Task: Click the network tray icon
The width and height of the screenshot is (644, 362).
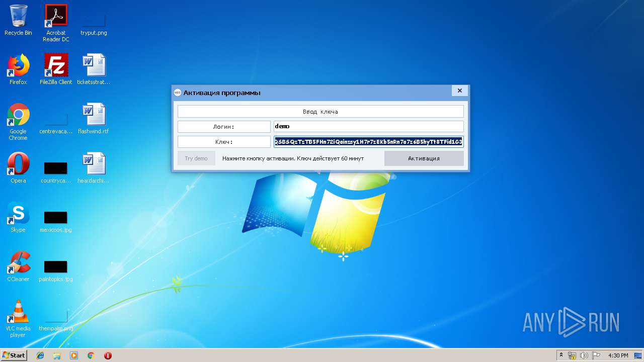Action: [572, 355]
